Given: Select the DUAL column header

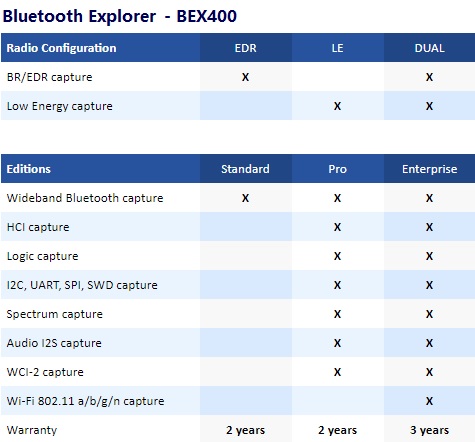Looking at the screenshot, I should [x=429, y=48].
